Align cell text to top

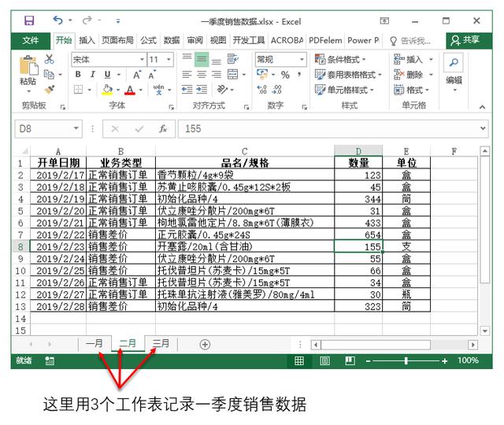(x=187, y=57)
